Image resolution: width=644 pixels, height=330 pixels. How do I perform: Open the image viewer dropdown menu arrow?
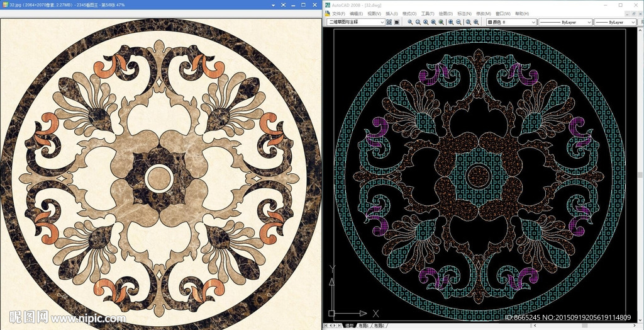click(x=274, y=6)
